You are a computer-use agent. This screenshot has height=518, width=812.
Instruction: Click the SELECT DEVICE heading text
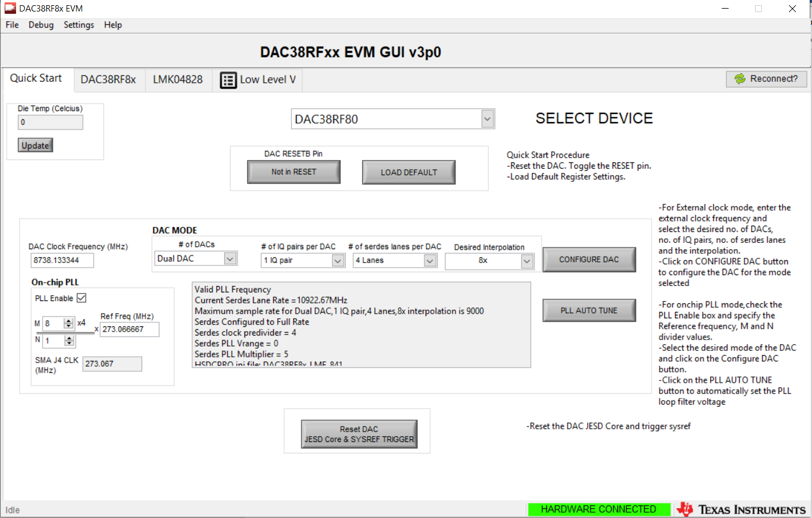(594, 119)
